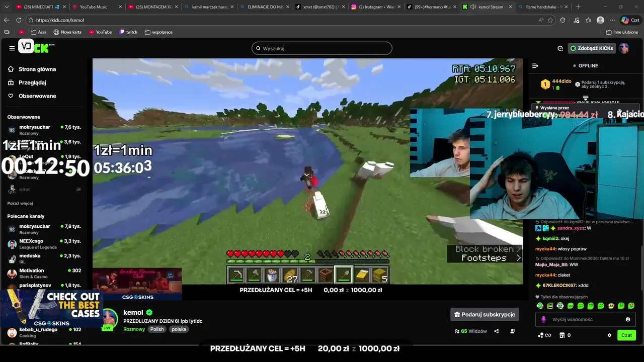Insert the first green headphone emote
This screenshot has height=362, width=644.
click(x=540, y=306)
